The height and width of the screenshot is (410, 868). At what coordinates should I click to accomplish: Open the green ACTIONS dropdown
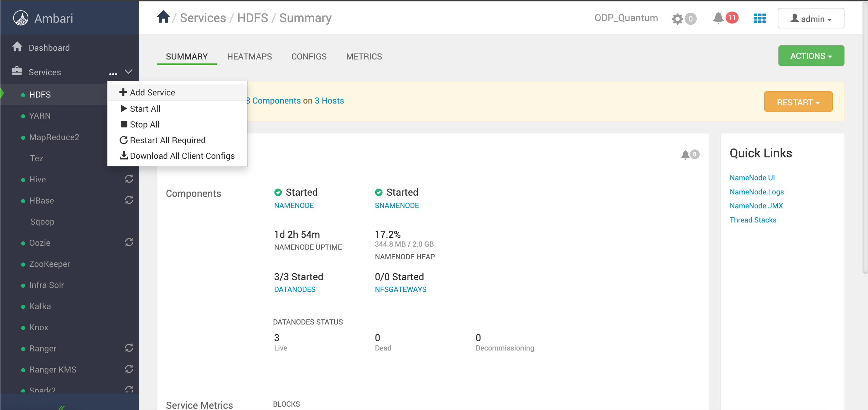point(811,56)
